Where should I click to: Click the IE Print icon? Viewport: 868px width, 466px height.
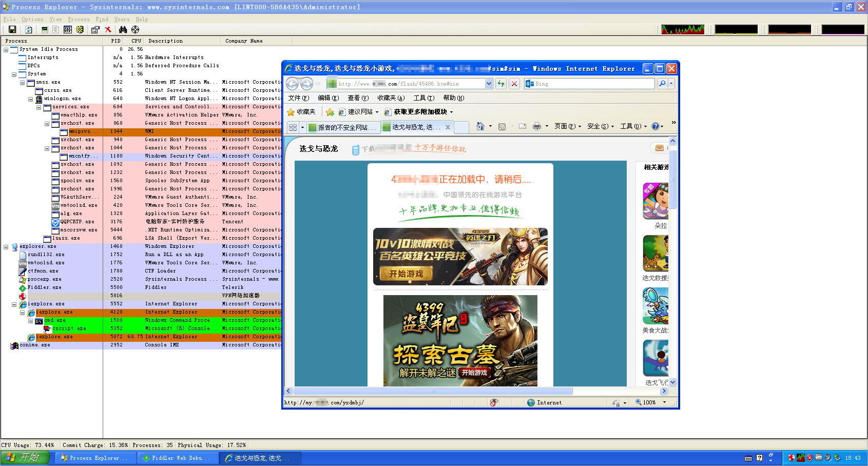[537, 126]
